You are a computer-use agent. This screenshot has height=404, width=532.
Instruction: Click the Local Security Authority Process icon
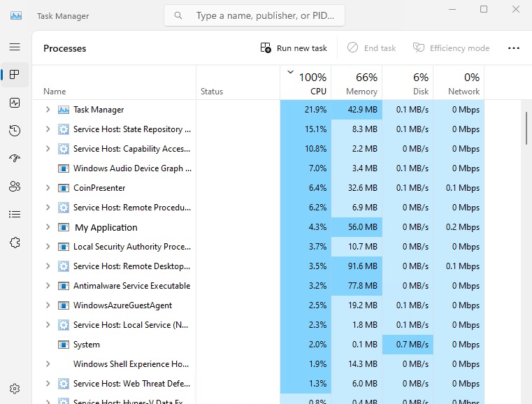[x=64, y=247]
